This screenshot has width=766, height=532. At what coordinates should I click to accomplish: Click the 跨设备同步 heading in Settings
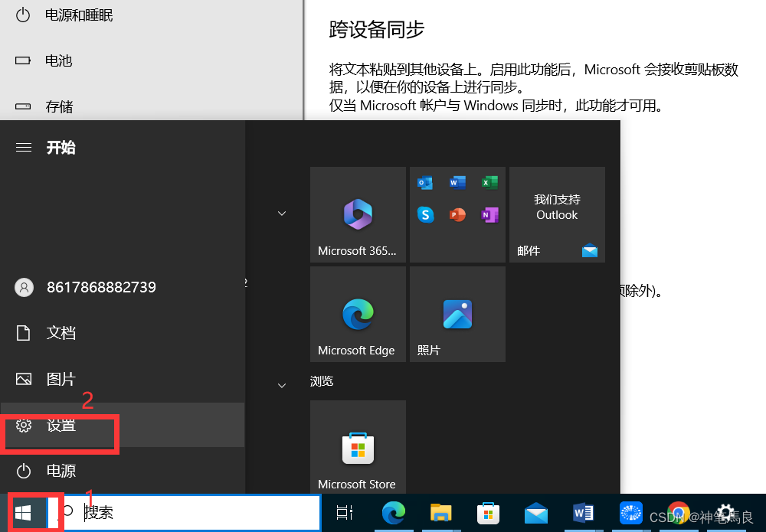click(x=377, y=29)
